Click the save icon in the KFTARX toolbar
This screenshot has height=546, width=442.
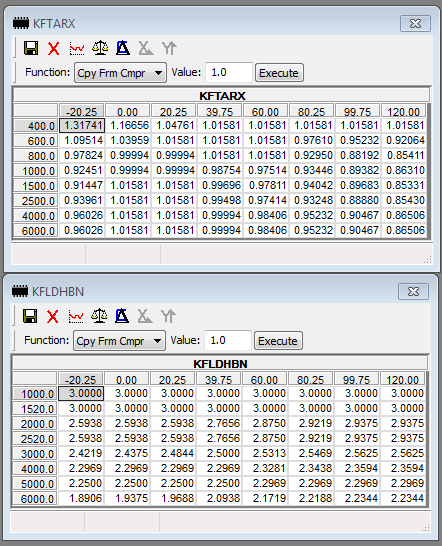(31, 48)
